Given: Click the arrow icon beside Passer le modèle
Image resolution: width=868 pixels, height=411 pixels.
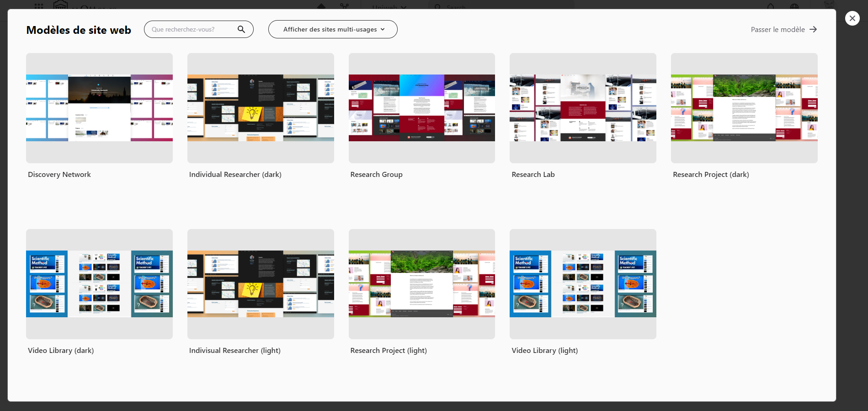Looking at the screenshot, I should click(x=813, y=29).
